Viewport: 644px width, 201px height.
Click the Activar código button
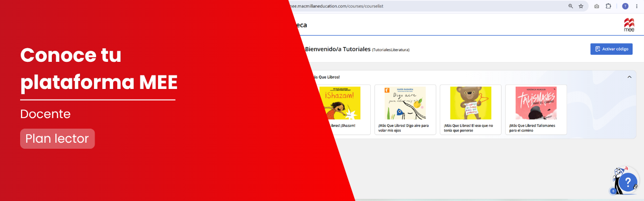tap(611, 49)
